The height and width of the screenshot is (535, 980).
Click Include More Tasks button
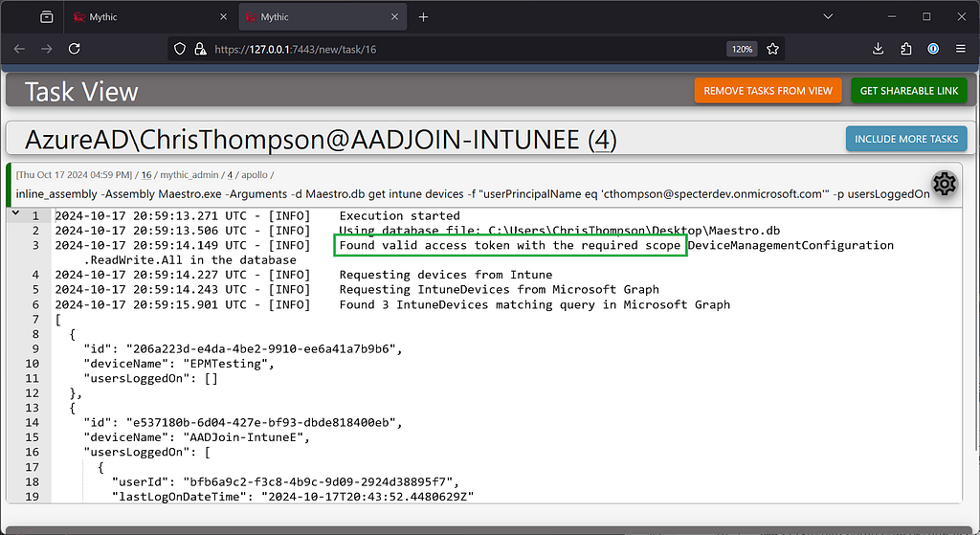pyautogui.click(x=906, y=139)
